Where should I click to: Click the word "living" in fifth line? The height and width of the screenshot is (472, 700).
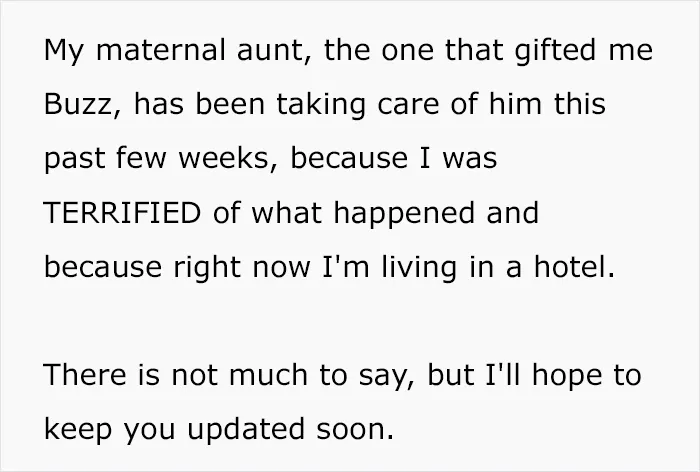pos(419,268)
